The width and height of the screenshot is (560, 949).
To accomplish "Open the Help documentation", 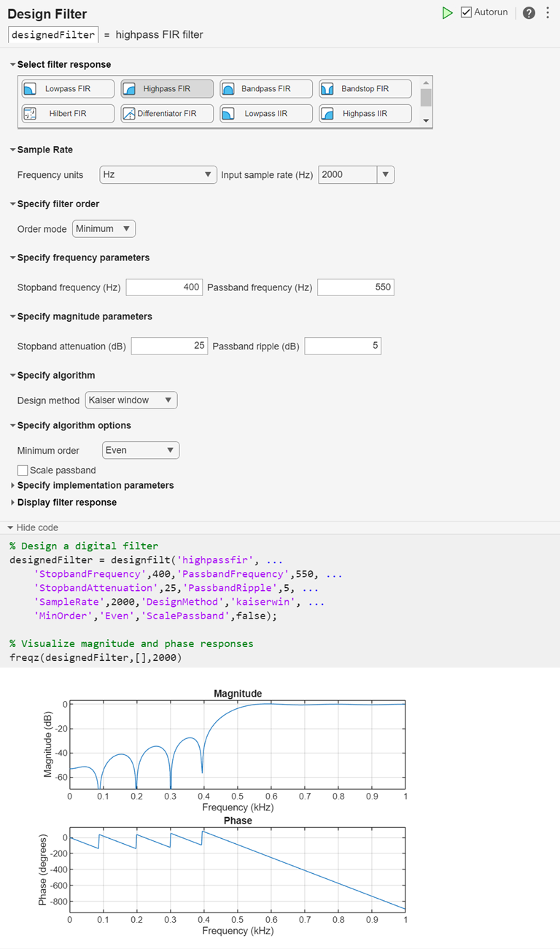I will [x=529, y=12].
